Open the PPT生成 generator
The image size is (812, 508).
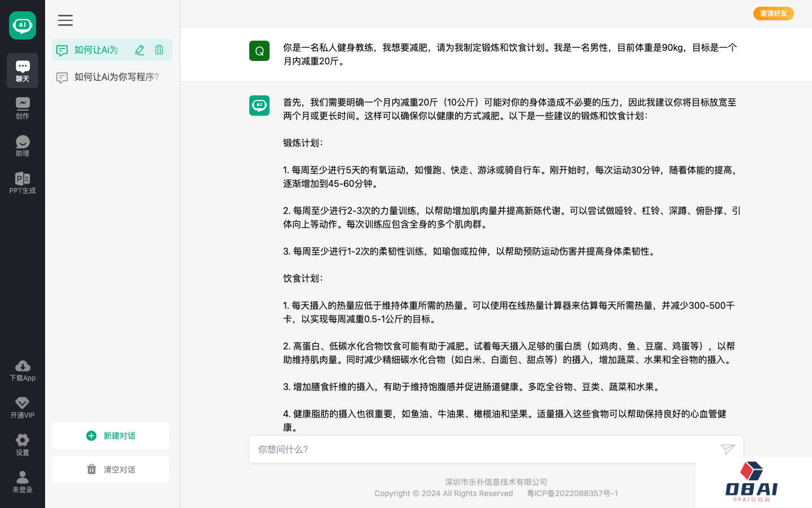(x=23, y=183)
